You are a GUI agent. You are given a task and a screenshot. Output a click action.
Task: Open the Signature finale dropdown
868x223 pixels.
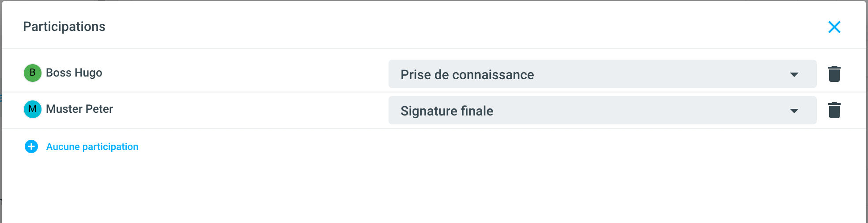coord(602,111)
